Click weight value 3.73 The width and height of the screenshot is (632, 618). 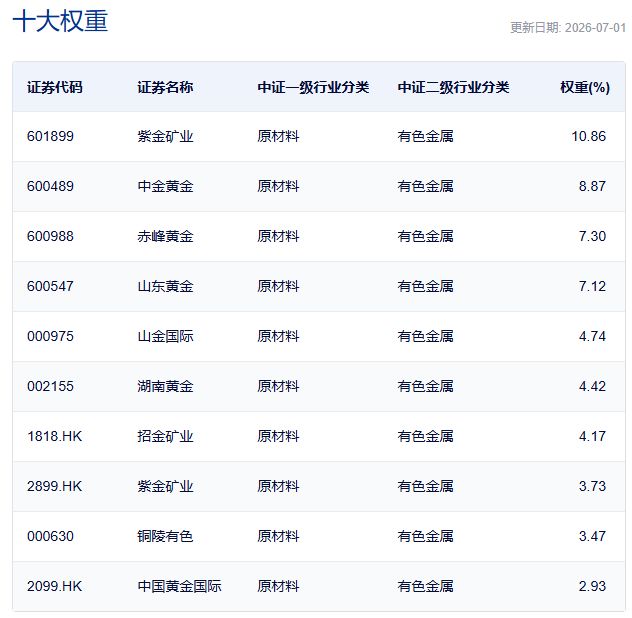(592, 486)
